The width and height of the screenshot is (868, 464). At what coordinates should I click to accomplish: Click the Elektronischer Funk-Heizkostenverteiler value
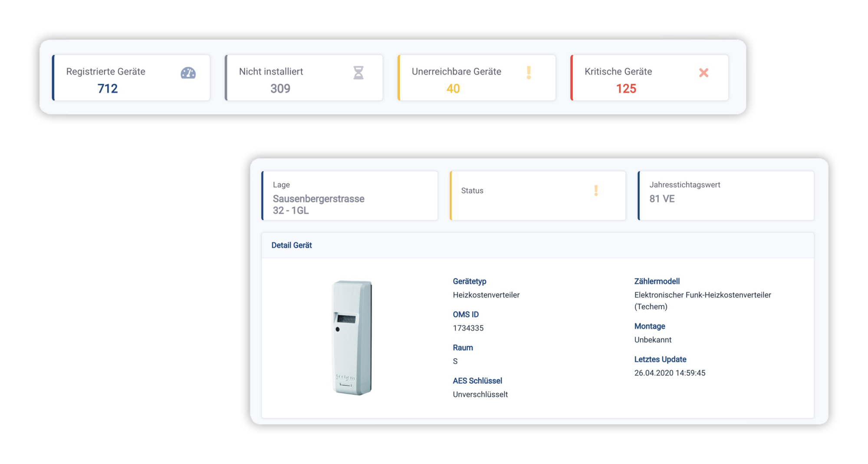pyautogui.click(x=703, y=301)
